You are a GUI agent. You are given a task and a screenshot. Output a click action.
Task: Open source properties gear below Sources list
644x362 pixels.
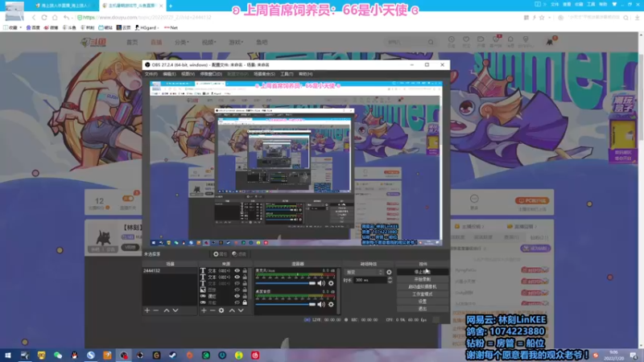[221, 311]
